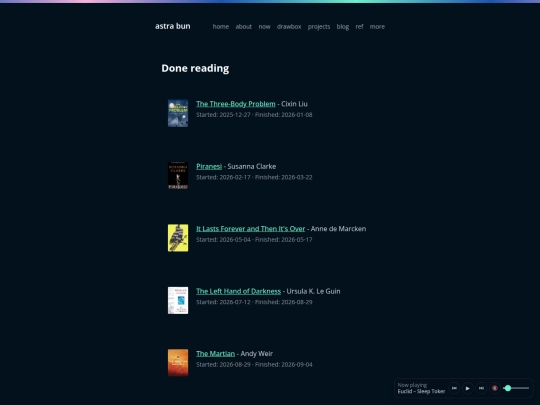Screen dimensions: 540x405
Task: Click the astra bun site title
Action: tap(173, 26)
